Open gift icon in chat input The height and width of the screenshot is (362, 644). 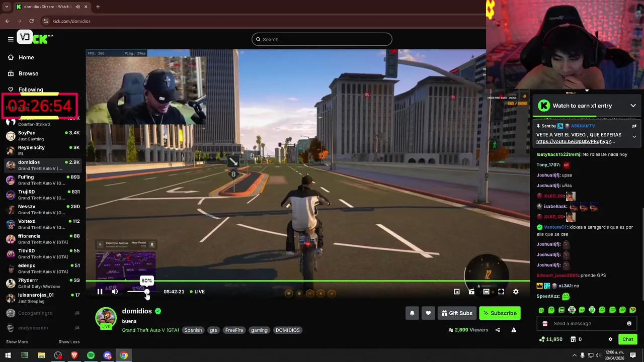tap(544, 324)
